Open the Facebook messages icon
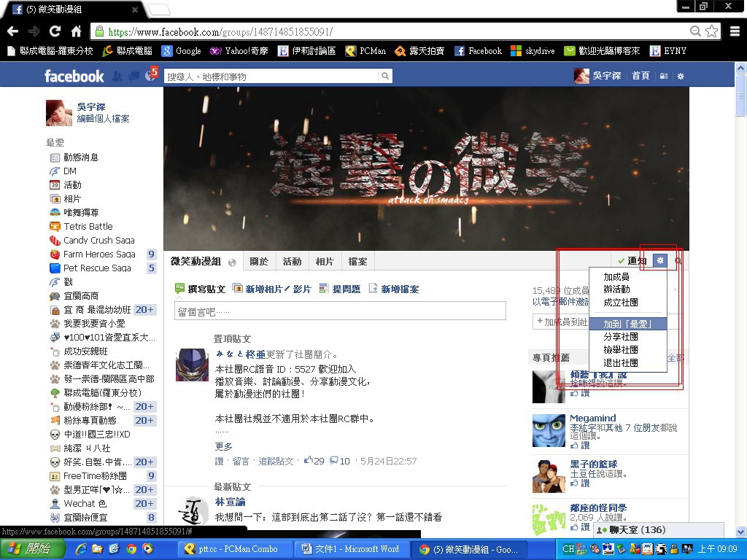Screen dimensions: 747x560 (134, 76)
